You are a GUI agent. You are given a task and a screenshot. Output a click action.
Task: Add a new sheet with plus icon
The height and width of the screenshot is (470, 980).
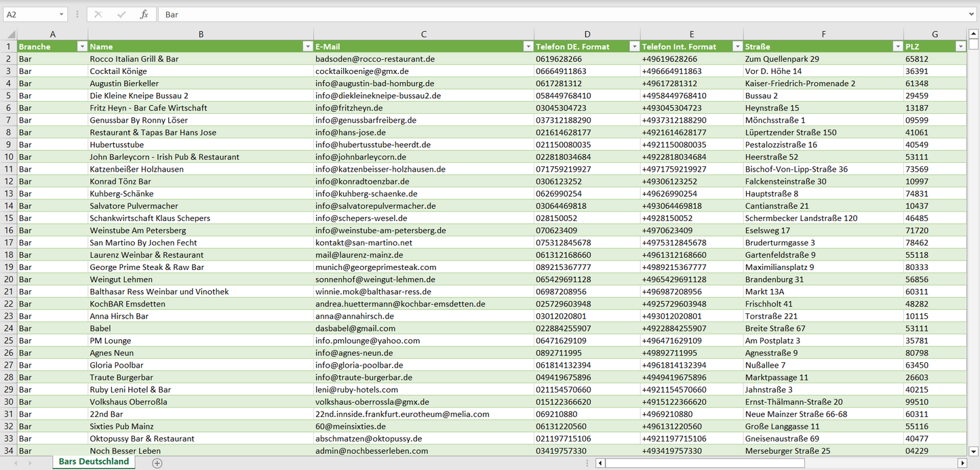tap(157, 463)
